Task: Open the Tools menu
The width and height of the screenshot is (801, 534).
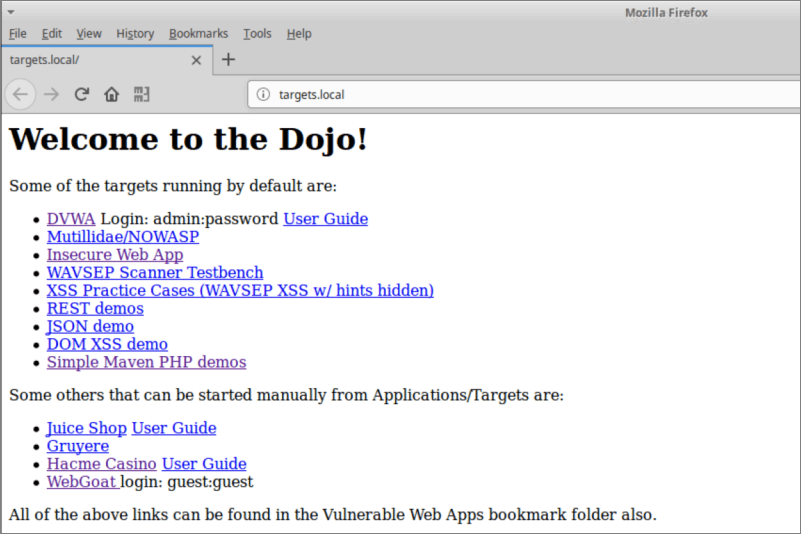Action: pos(257,34)
